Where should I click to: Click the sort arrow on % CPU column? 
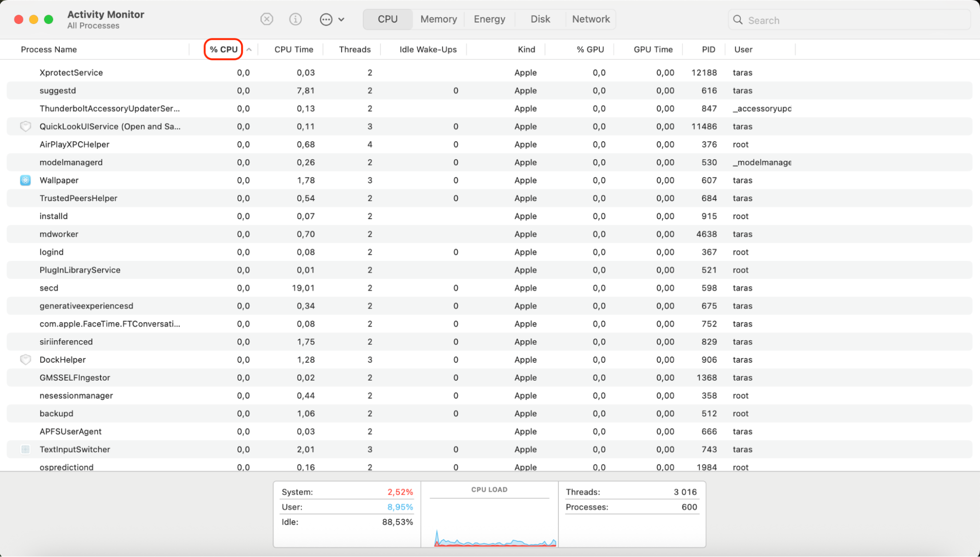click(249, 49)
